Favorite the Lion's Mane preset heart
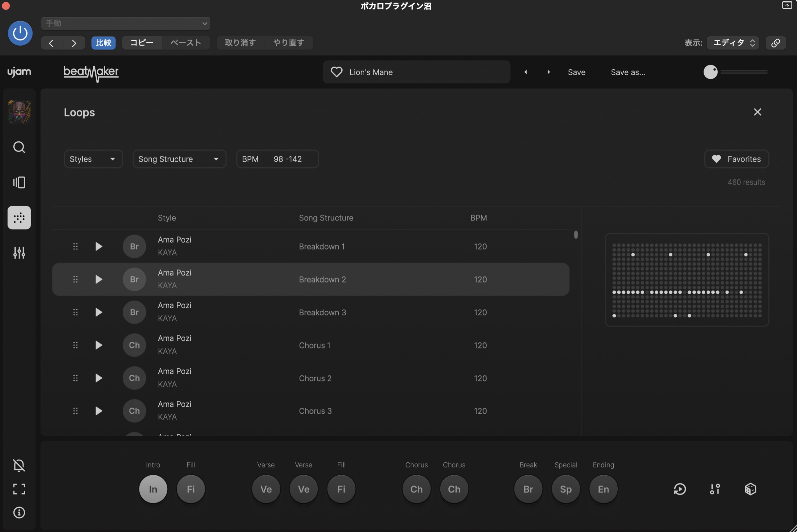Screen dimensions: 797x532 point(336,72)
